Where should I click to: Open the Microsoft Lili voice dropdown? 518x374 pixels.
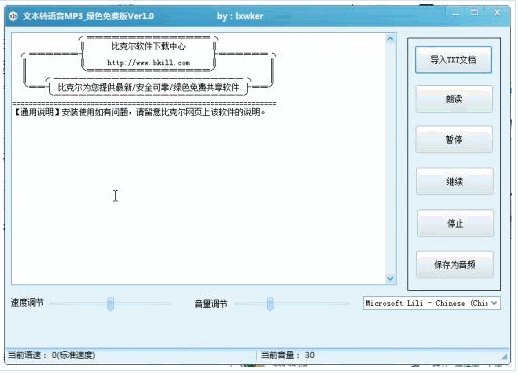pos(432,303)
